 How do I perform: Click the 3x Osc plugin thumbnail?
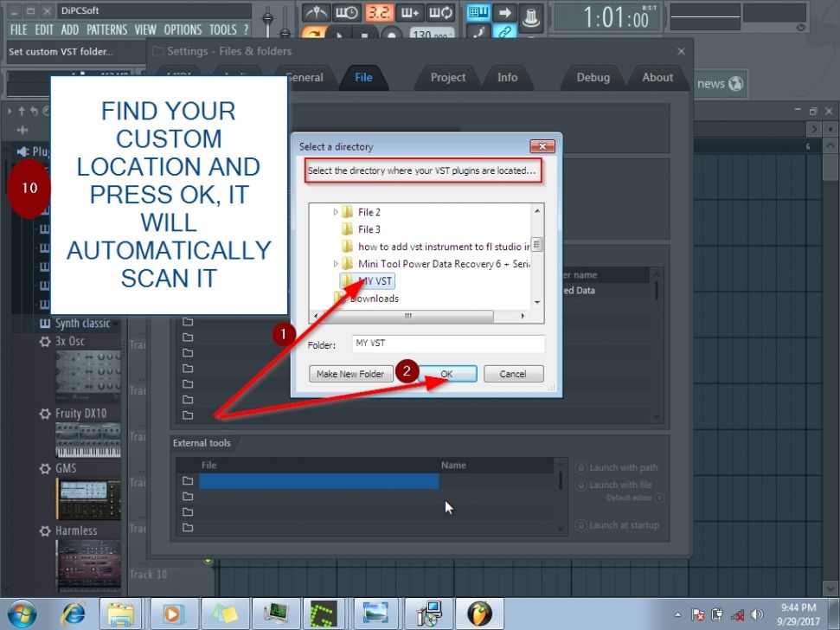(88, 376)
